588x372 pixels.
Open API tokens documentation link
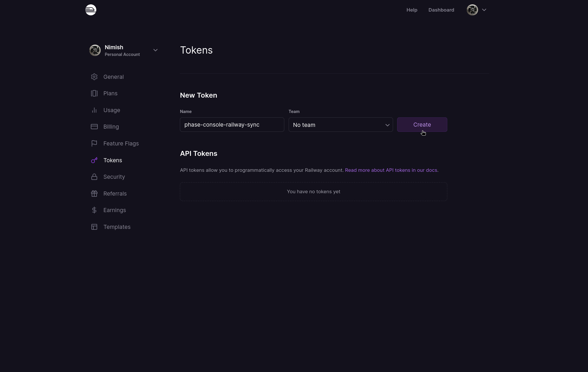(x=391, y=170)
